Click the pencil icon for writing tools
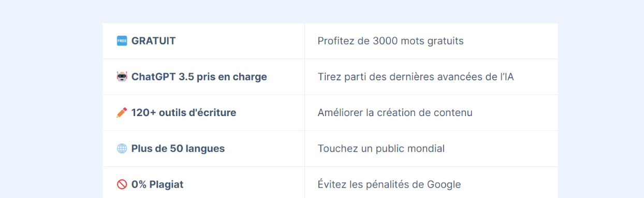The image size is (644, 198). pos(122,112)
